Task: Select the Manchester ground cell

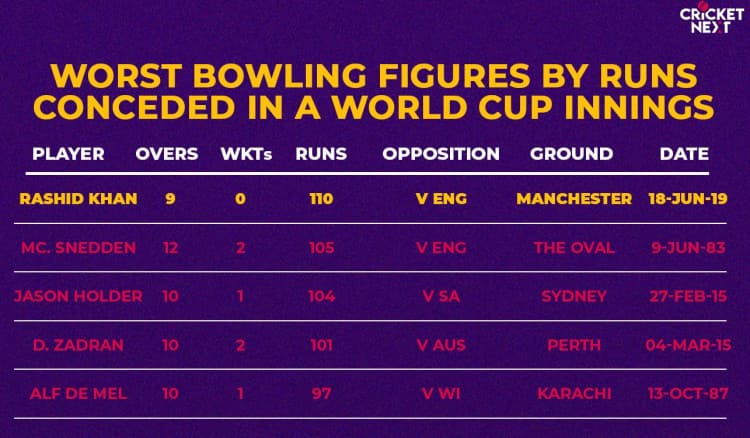Action: click(574, 198)
